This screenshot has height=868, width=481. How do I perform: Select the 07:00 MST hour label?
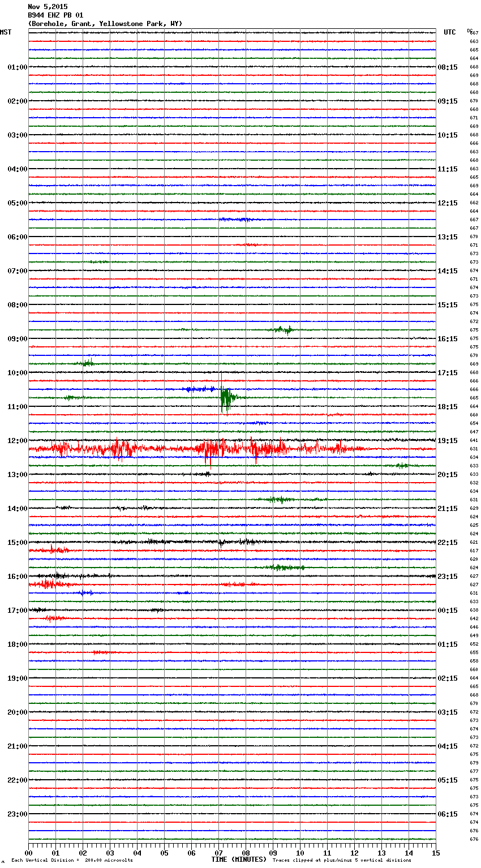click(17, 271)
